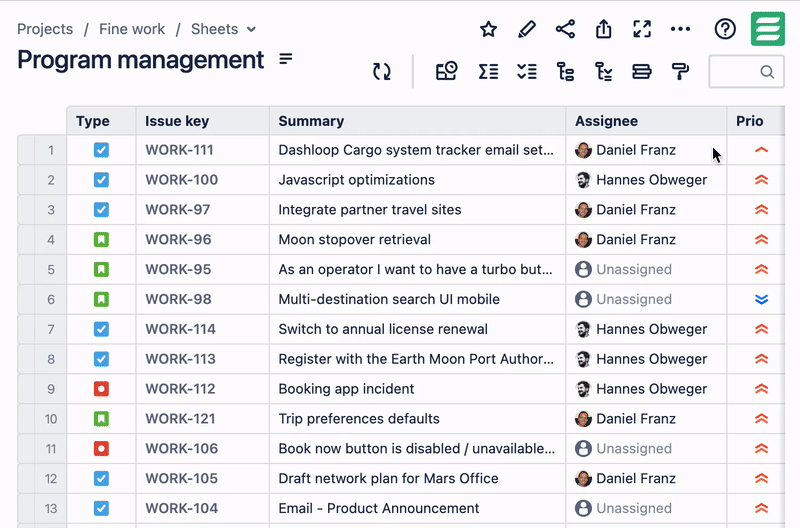
Task: Click 'Integrate partner travel sites' summary
Action: 370,210
